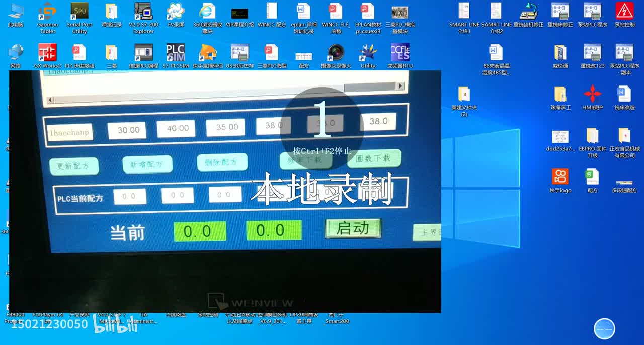Open 新建文件夹 (2) folder
644x345 pixels.
coord(464,101)
